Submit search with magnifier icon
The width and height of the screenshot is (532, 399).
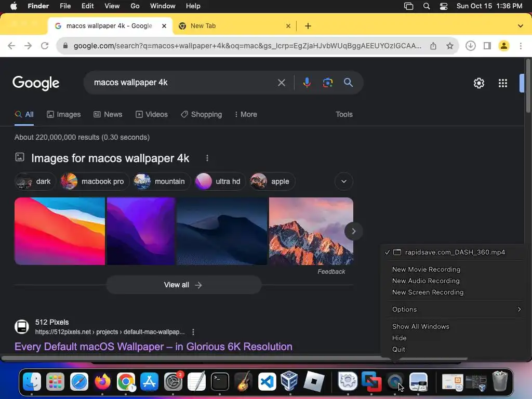point(348,83)
